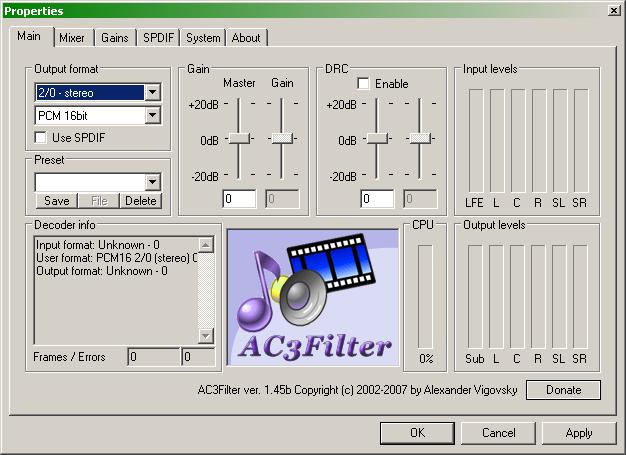Image resolution: width=626 pixels, height=455 pixels.
Task: Click the Frames count field
Action: click(x=154, y=357)
